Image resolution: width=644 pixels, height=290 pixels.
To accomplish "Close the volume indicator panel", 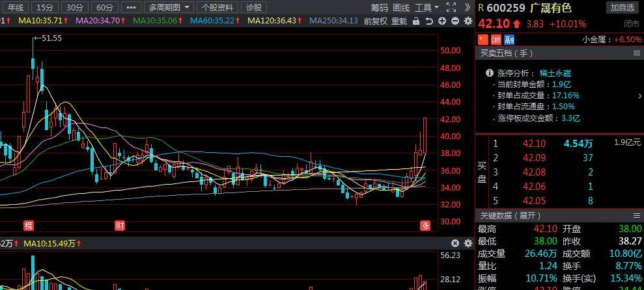I will (x=455, y=243).
